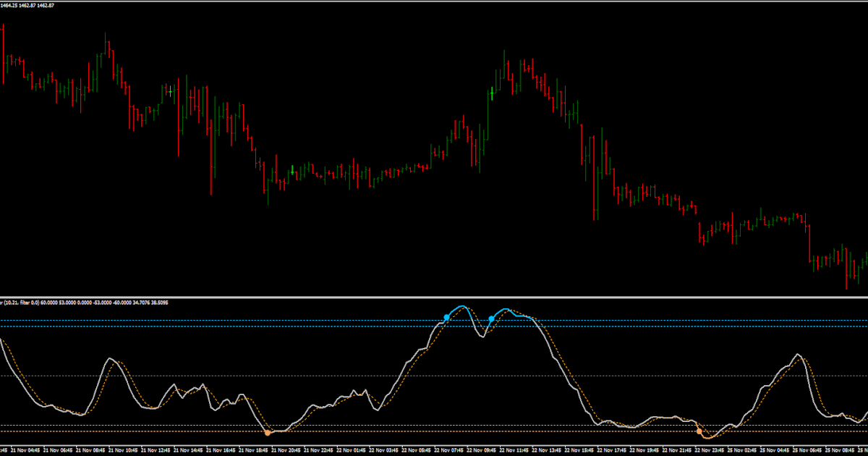This screenshot has height=456, width=868.
Task: Select the candle with the crosshair marker
Action: pos(170,90)
